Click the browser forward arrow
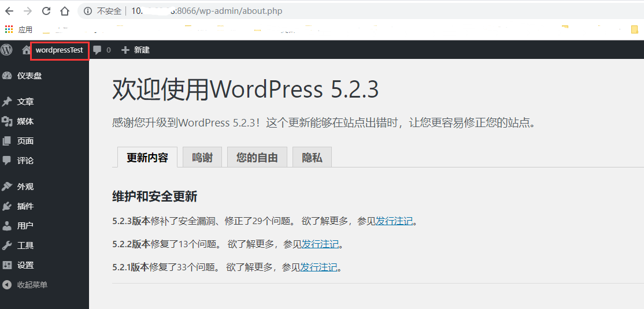This screenshot has height=309, width=644. coord(28,11)
